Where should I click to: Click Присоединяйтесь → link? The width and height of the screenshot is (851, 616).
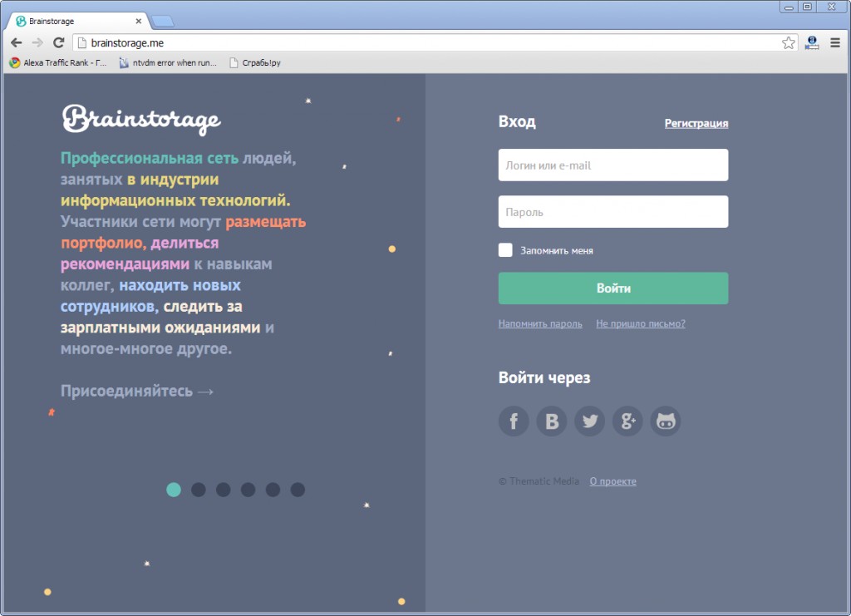pos(137,391)
